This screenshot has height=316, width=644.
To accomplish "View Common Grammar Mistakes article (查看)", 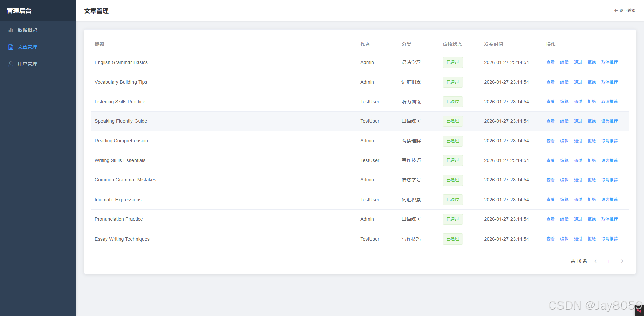I will [550, 180].
